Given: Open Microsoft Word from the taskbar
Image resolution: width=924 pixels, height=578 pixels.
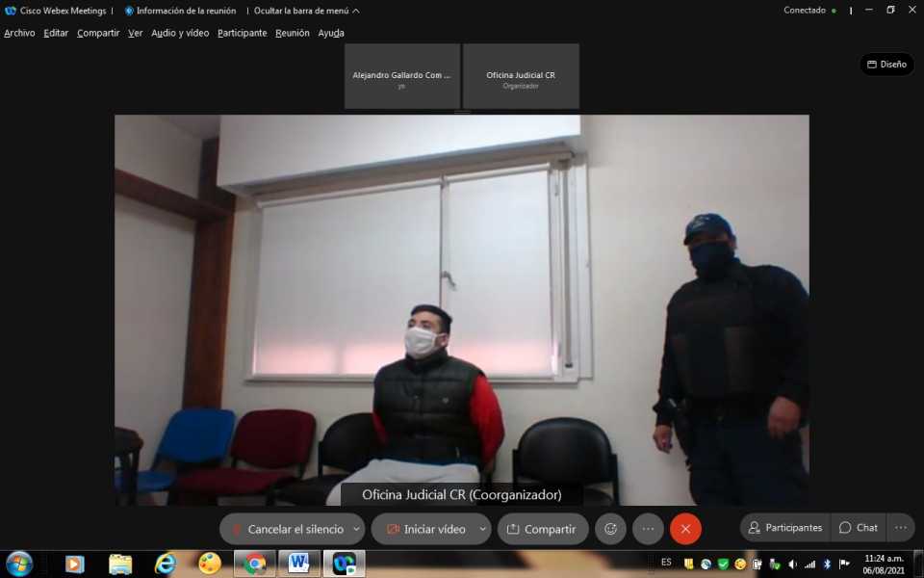Looking at the screenshot, I should 298,564.
